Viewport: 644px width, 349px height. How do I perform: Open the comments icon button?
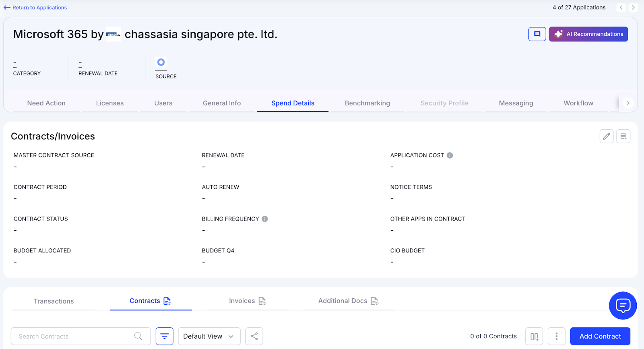pos(537,34)
